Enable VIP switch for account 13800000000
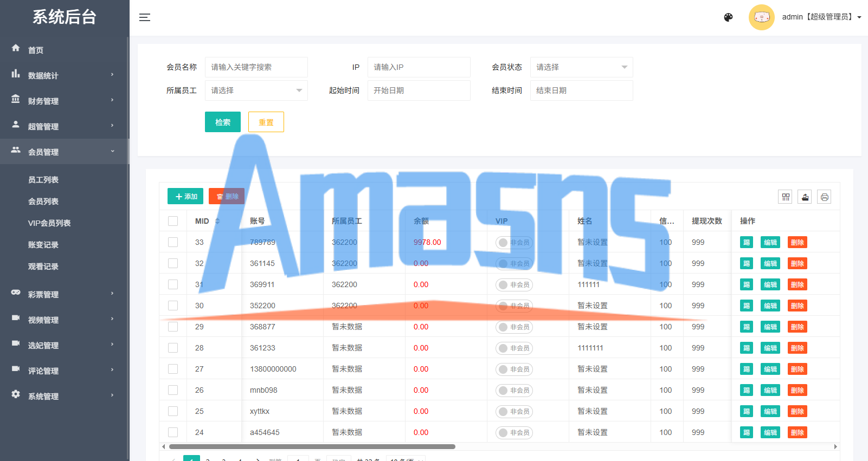Viewport: 868px width, 461px height. tap(514, 369)
